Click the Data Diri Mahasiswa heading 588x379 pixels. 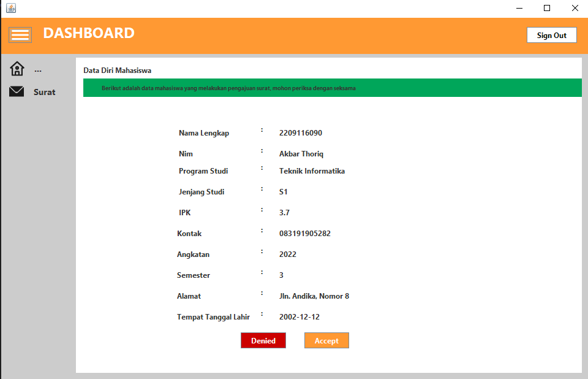tap(113, 69)
